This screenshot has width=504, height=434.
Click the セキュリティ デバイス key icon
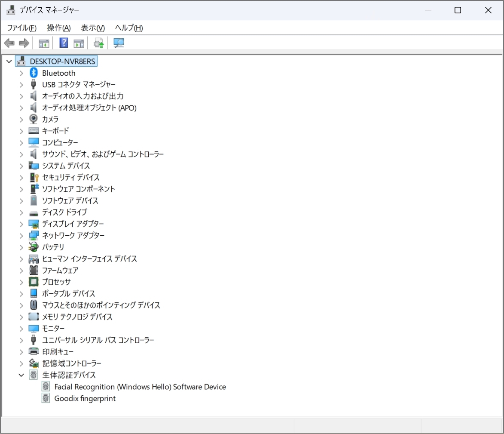pyautogui.click(x=34, y=177)
